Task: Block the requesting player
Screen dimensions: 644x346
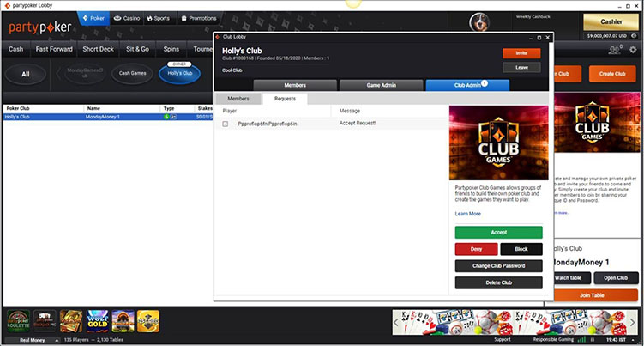Action: (x=521, y=249)
